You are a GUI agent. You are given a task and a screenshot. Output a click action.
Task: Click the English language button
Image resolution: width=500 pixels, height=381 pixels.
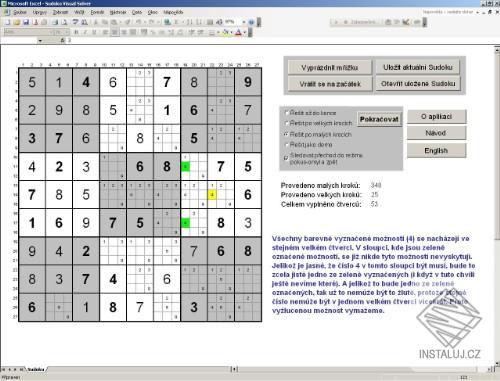(436, 151)
